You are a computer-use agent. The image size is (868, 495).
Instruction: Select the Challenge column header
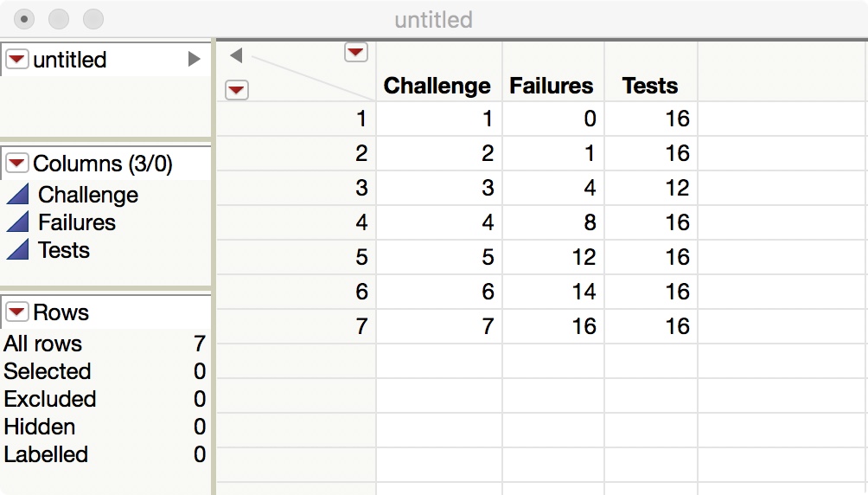437,86
